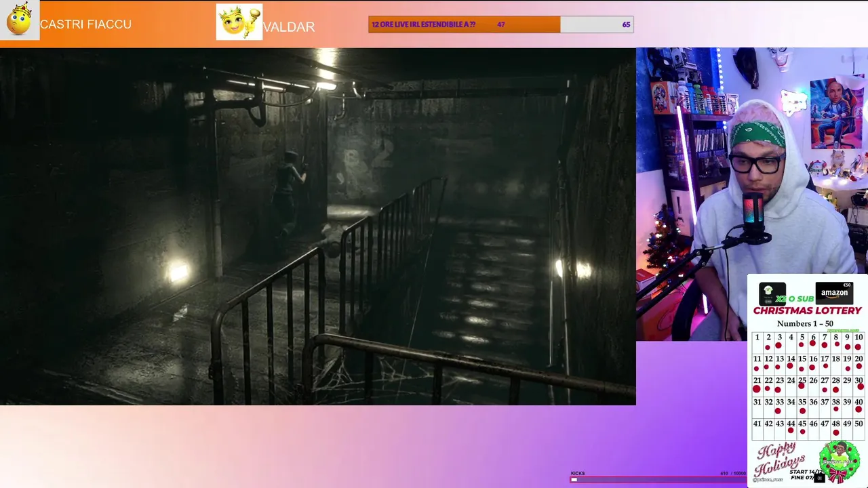Image resolution: width=868 pixels, height=488 pixels.
Task: Click lottery number 36 cell
Action: 813,407
